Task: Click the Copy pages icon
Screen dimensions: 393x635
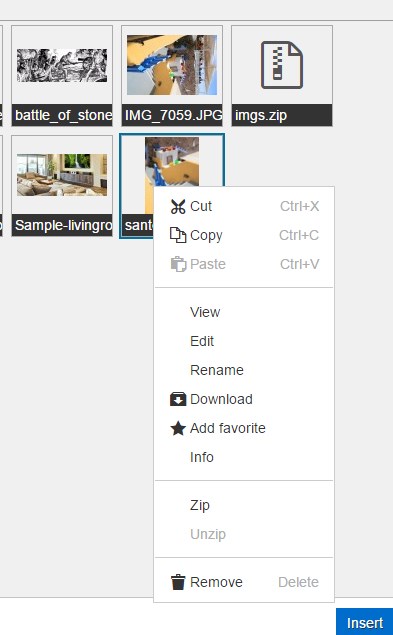Action: point(178,235)
